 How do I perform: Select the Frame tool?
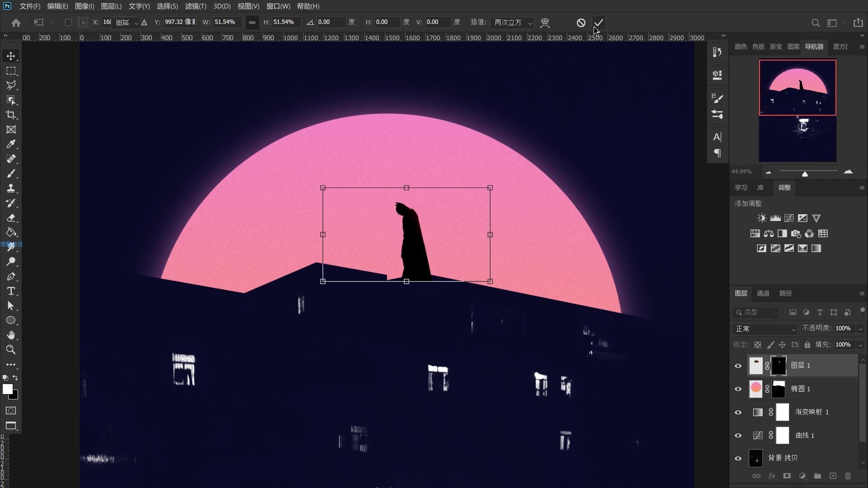11,130
